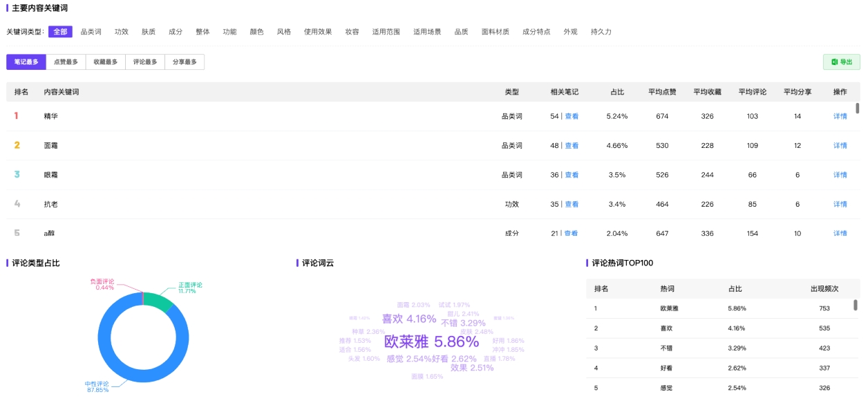Open 查看 link for 抗老 notes
Screen dimensions: 868x412
(x=572, y=205)
